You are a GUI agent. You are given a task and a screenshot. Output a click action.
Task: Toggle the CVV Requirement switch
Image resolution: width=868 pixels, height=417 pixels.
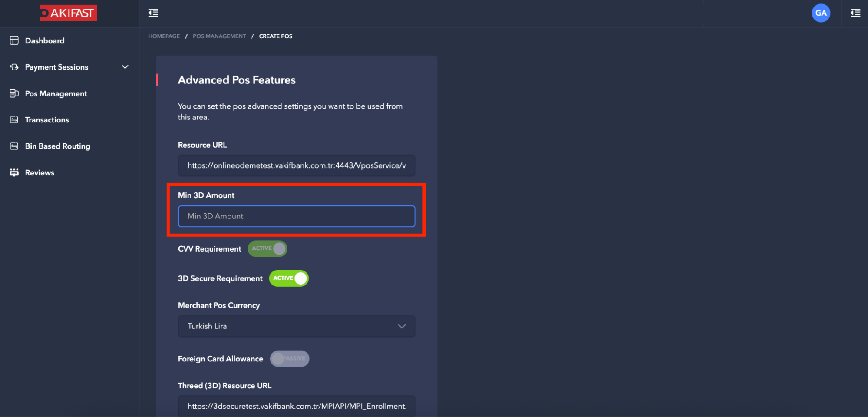tap(267, 248)
